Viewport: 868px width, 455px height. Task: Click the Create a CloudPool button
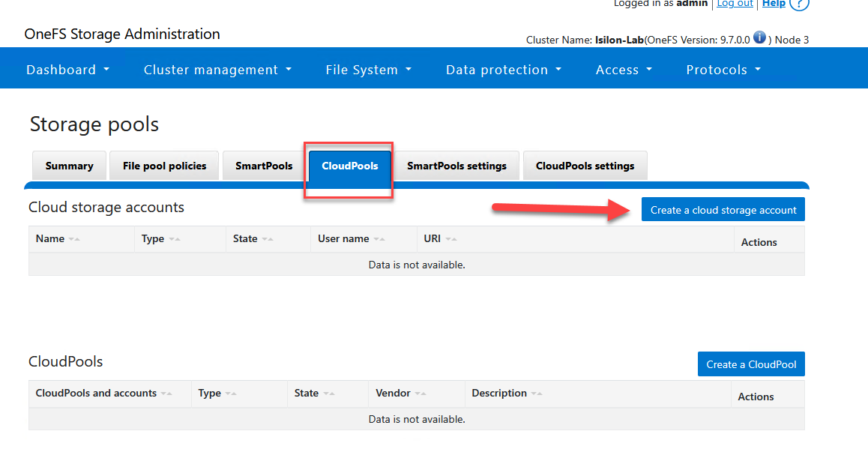[x=751, y=364]
